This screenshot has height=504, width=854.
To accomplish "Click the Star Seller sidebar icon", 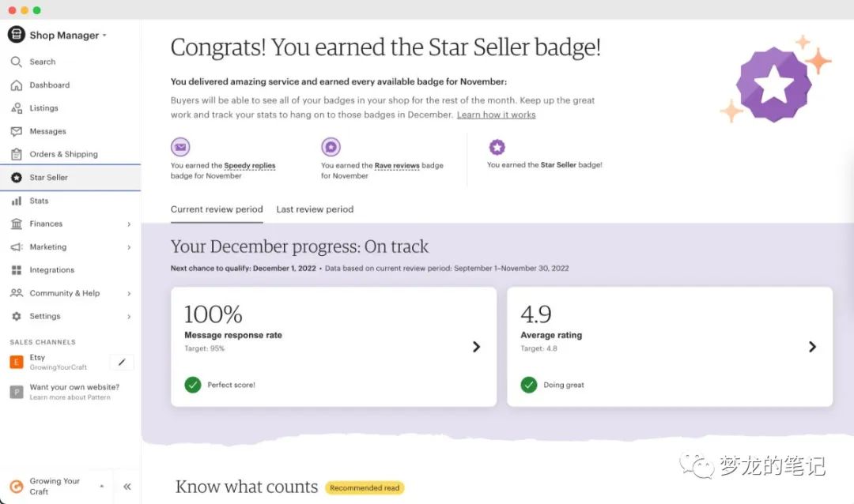I will click(x=17, y=177).
